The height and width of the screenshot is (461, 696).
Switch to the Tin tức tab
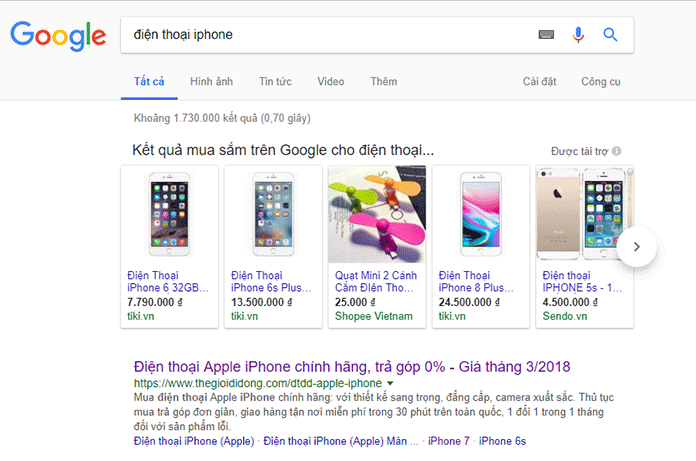click(x=275, y=81)
